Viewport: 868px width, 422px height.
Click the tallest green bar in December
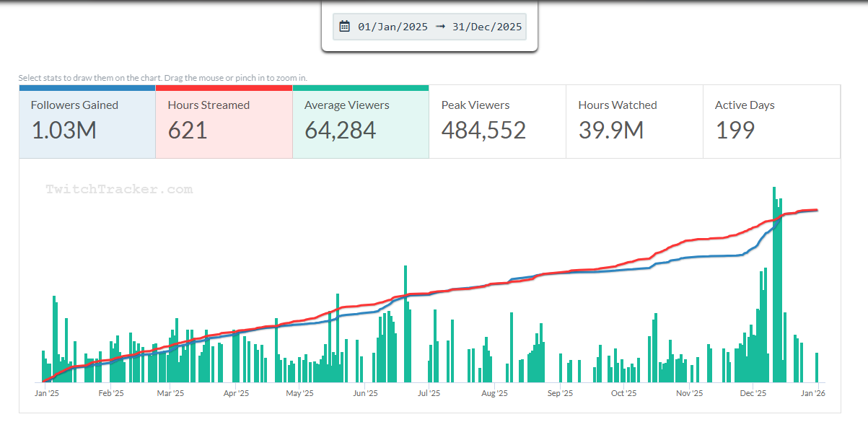click(x=774, y=285)
